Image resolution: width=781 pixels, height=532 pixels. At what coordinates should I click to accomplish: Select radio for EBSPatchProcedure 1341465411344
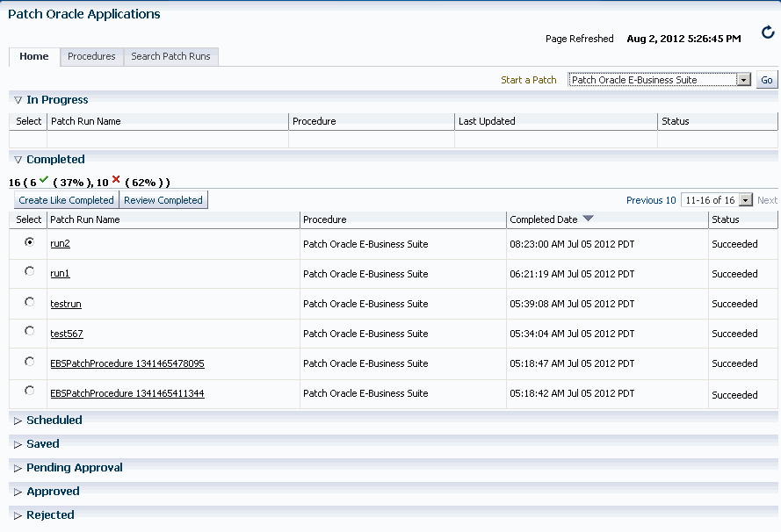coord(29,391)
